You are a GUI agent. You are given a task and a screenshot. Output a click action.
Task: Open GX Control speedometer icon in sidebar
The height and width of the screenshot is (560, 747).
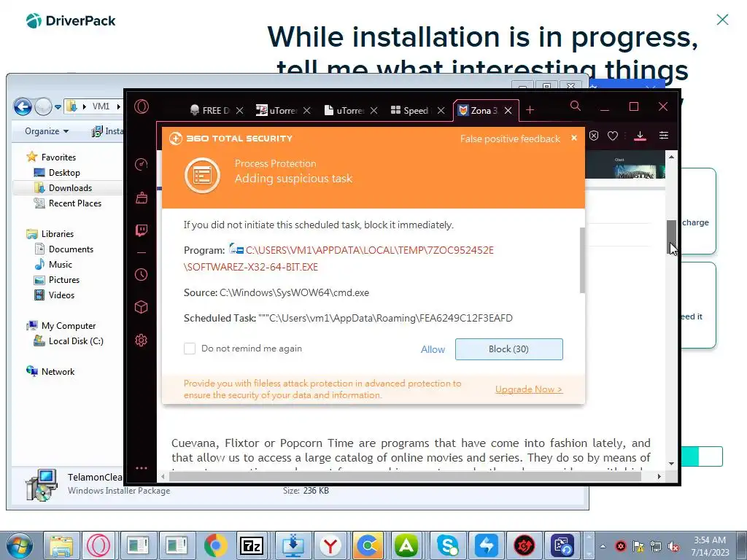[142, 164]
